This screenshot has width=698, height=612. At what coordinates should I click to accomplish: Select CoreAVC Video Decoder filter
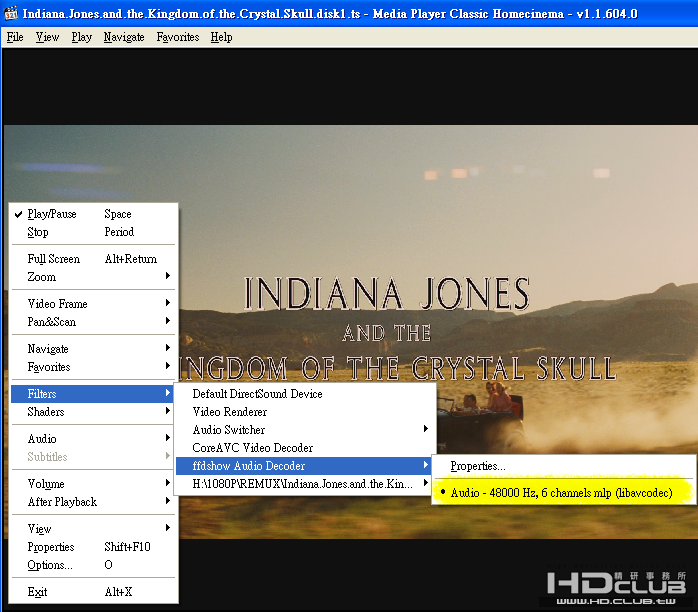(304, 448)
